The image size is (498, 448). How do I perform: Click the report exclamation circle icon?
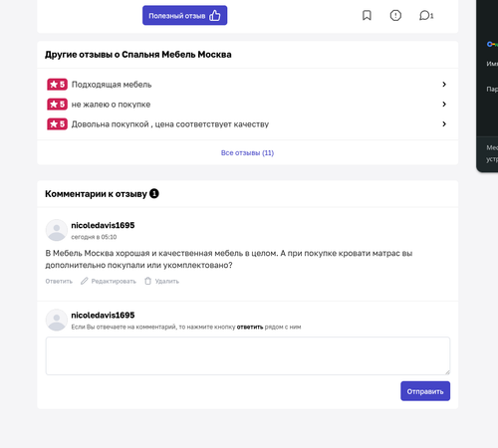pyautogui.click(x=395, y=15)
